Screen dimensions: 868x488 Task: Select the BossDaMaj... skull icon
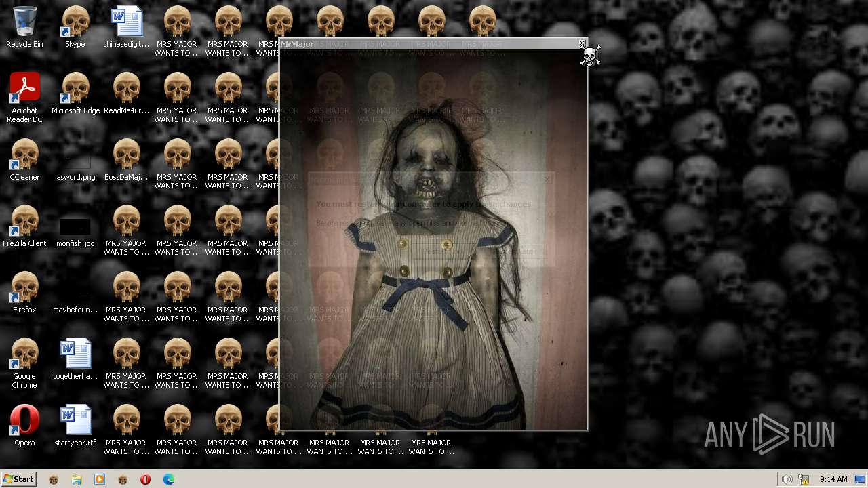pyautogui.click(x=126, y=160)
